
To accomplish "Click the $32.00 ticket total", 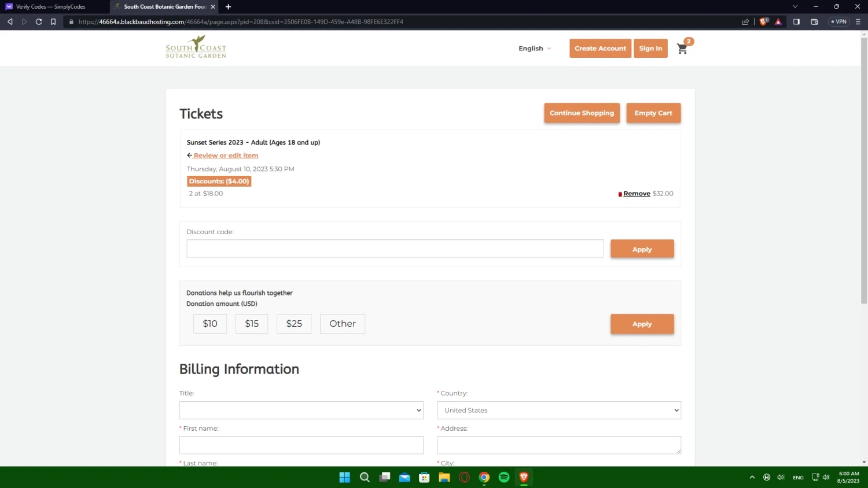I will pos(663,194).
